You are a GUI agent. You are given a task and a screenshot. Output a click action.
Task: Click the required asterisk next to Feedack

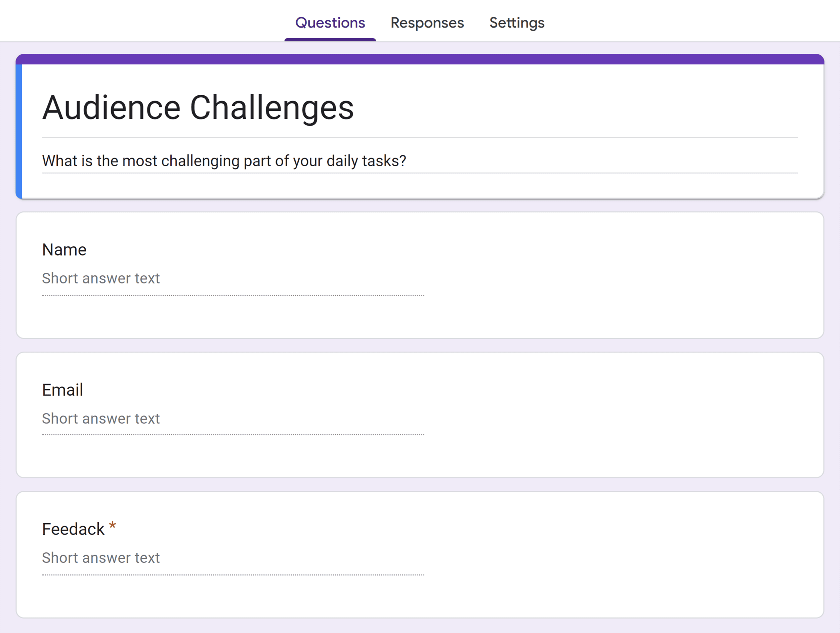point(113,526)
